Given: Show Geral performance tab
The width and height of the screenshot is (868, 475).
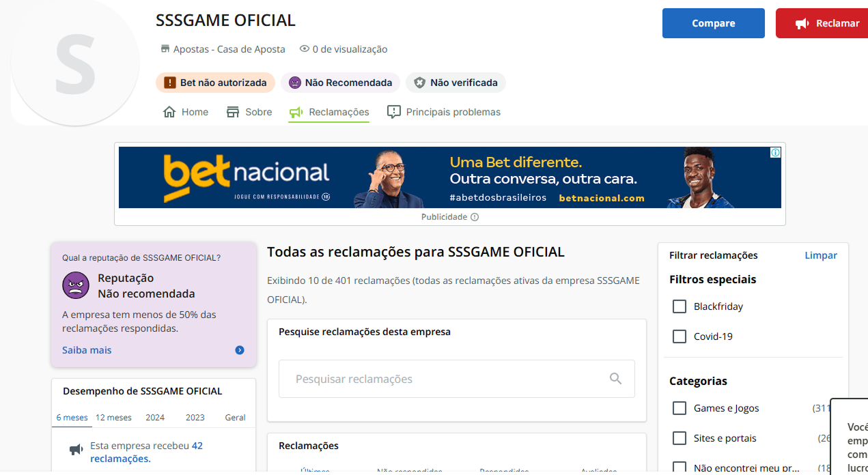Looking at the screenshot, I should [235, 417].
